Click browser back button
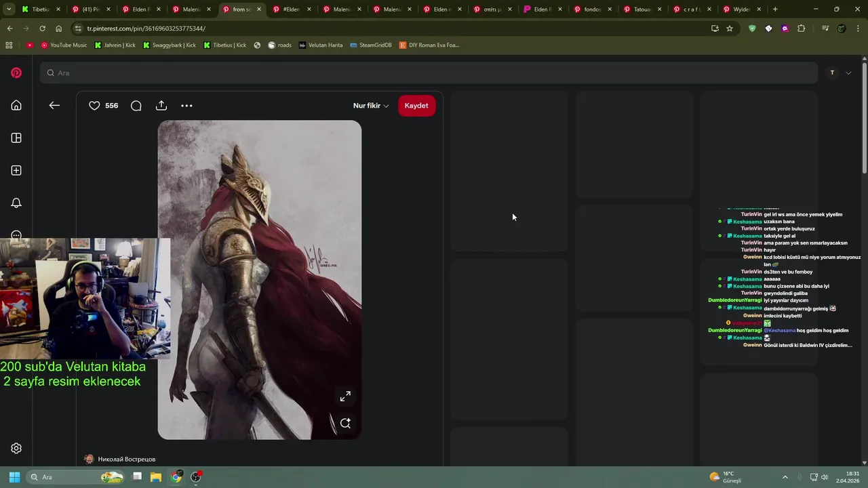 [x=9, y=28]
